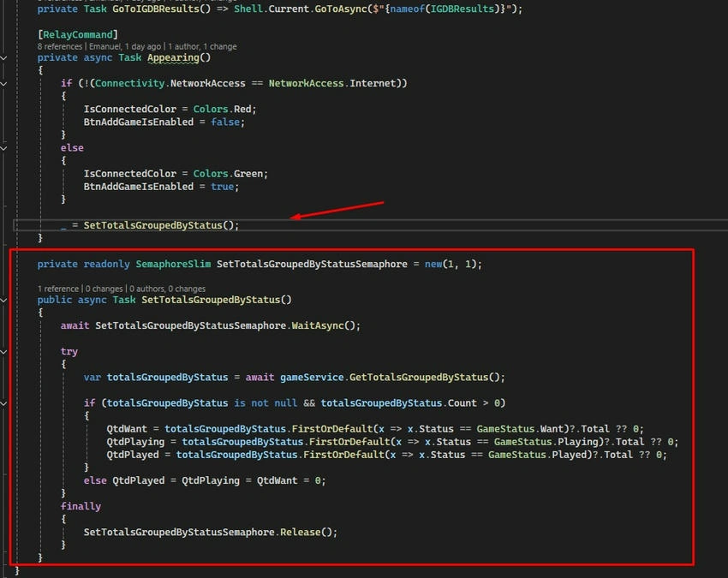Collapse the try block fold chevron
The width and height of the screenshot is (728, 578).
click(x=3, y=352)
